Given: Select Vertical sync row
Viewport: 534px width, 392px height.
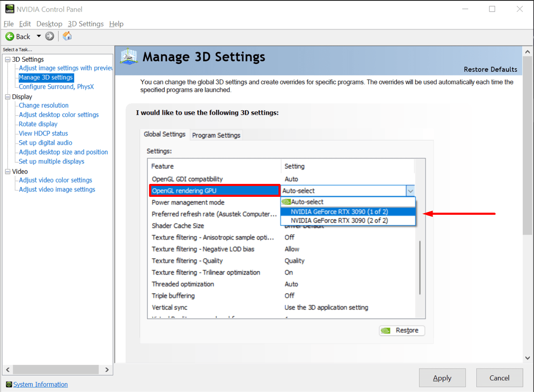Looking at the screenshot, I should coord(282,307).
